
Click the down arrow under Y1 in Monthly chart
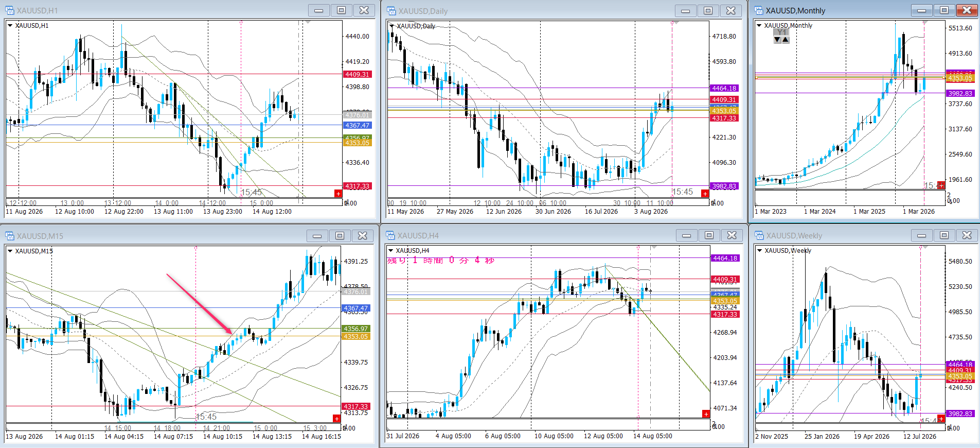point(777,40)
